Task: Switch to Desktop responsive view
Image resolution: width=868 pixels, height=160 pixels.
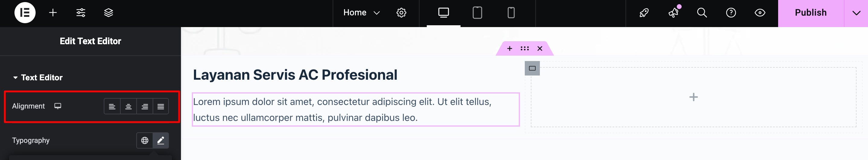Action: coord(443,13)
